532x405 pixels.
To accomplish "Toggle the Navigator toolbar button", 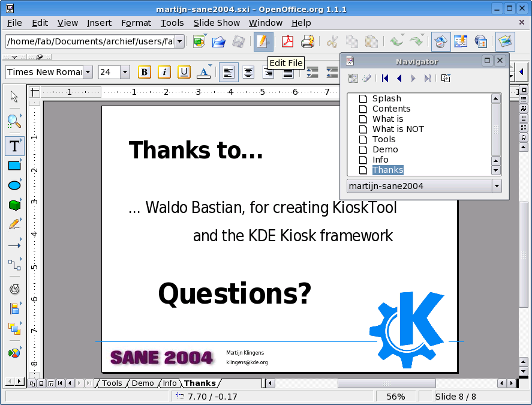I will (x=441, y=42).
